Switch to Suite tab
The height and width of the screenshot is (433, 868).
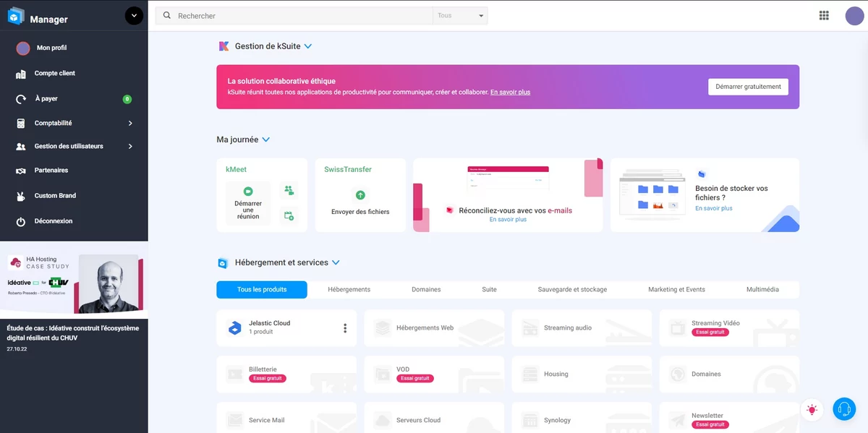(x=489, y=290)
